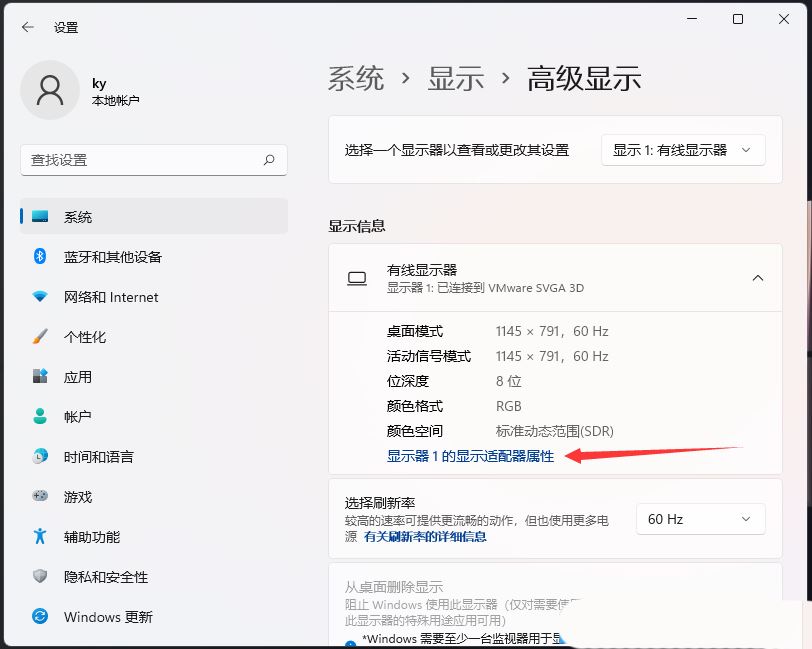Click the ky 本地帐户 profile
This screenshot has height=649, width=812.
pos(80,90)
